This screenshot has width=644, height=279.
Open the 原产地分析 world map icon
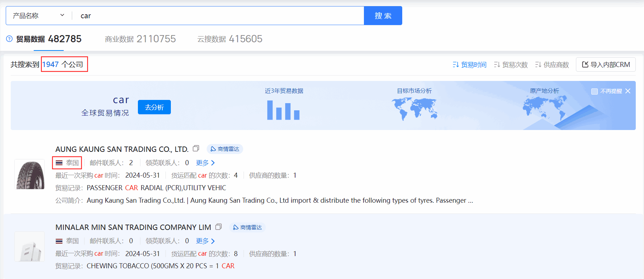(x=544, y=109)
